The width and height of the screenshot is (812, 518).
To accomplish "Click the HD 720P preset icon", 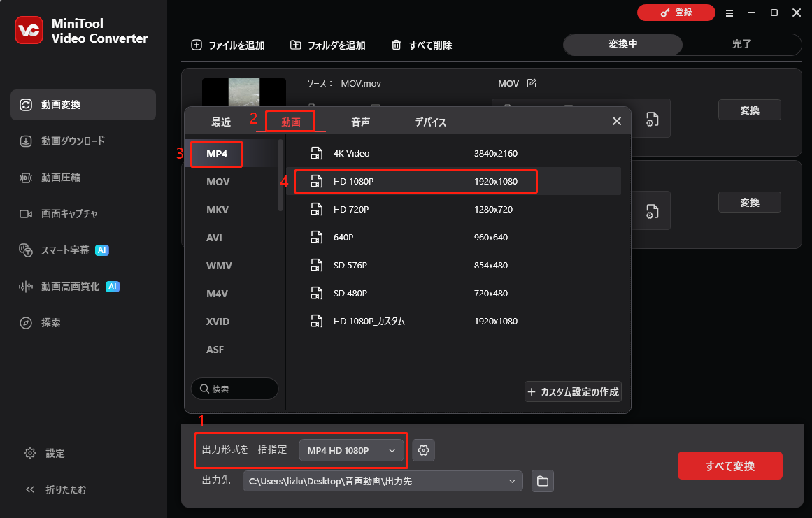I will 316,209.
